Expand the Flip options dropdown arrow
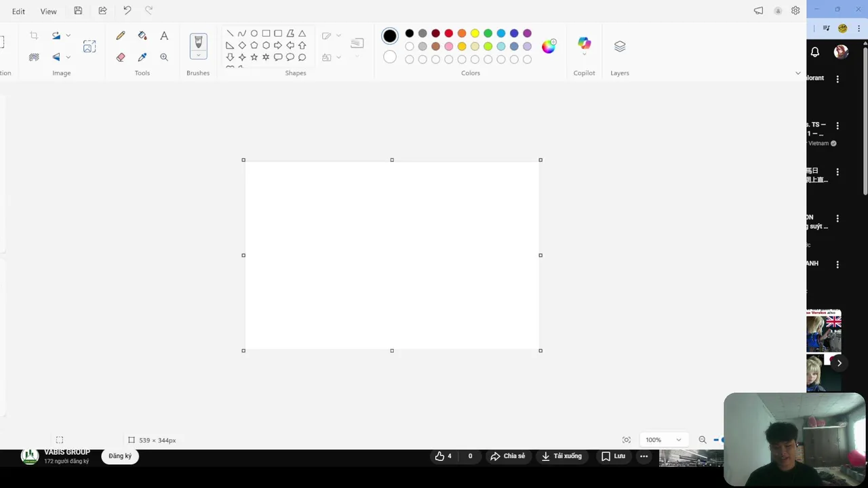The image size is (868, 488). pos(68,57)
